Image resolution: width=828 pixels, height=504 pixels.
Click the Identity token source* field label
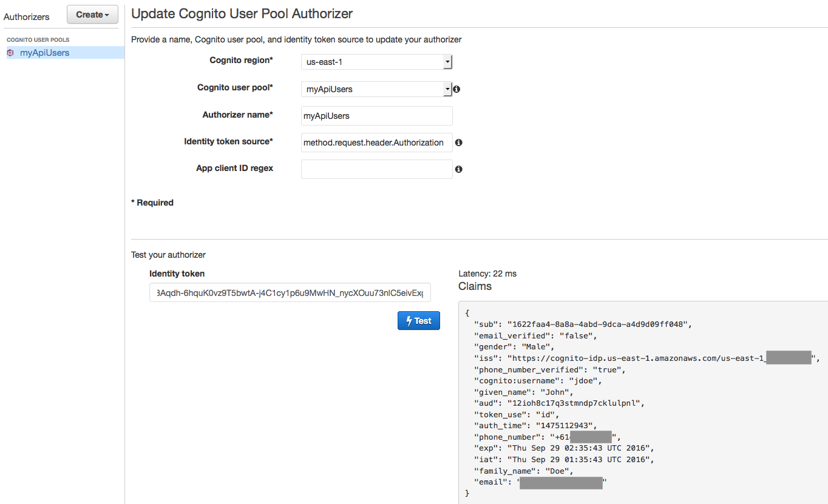(x=229, y=141)
